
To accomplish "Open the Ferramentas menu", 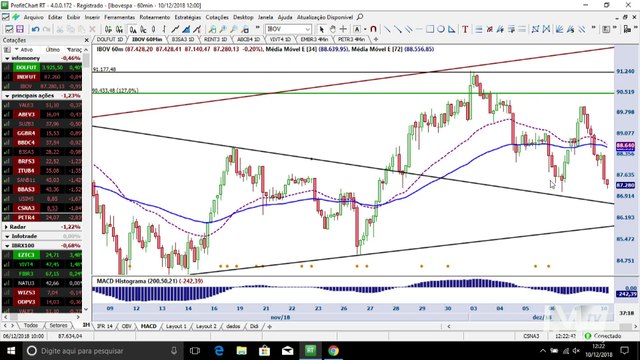I will click(120, 17).
